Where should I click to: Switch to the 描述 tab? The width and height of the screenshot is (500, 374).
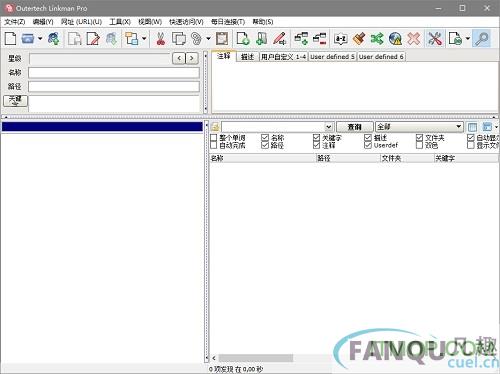(247, 57)
